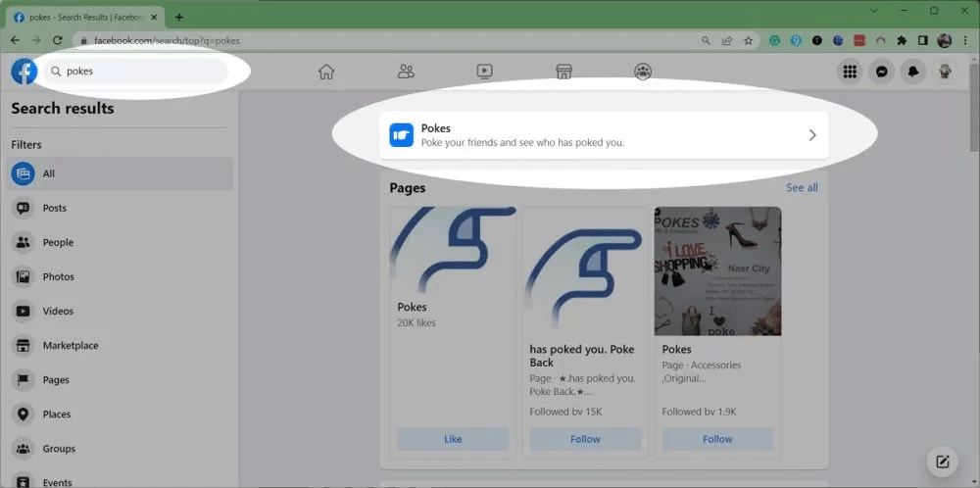Screen dimensions: 980x488
Task: Click the new message compose icon
Action: pyautogui.click(x=942, y=462)
